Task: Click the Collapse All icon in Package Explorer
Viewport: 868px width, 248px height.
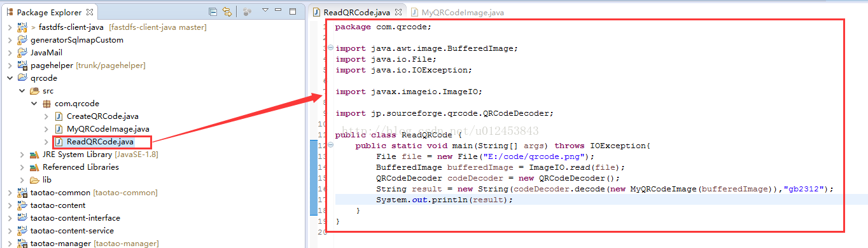Action: click(x=213, y=11)
